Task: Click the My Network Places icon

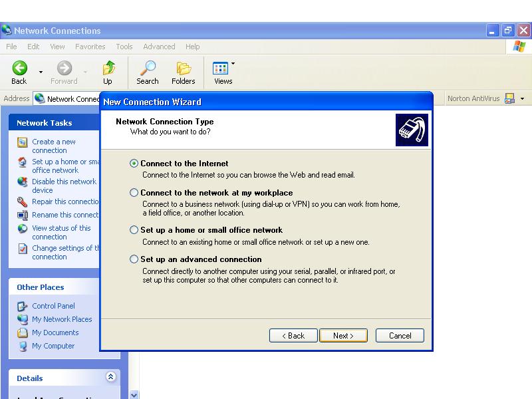Action: click(x=23, y=319)
